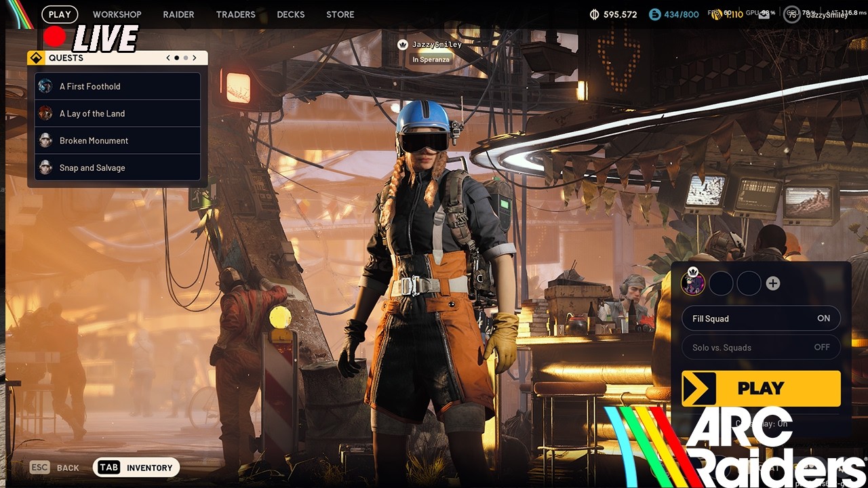Open quest A First Foothold
Viewport: 868px width, 488px height.
(x=117, y=86)
